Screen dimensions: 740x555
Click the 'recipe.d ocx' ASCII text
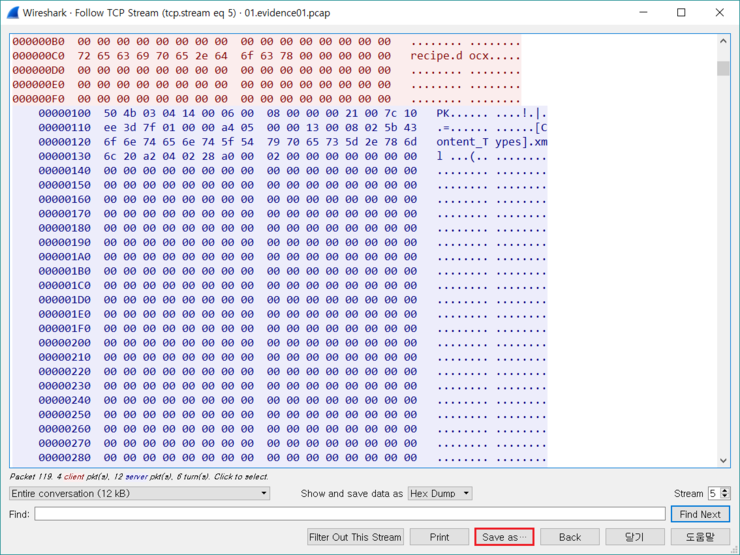(x=449, y=56)
